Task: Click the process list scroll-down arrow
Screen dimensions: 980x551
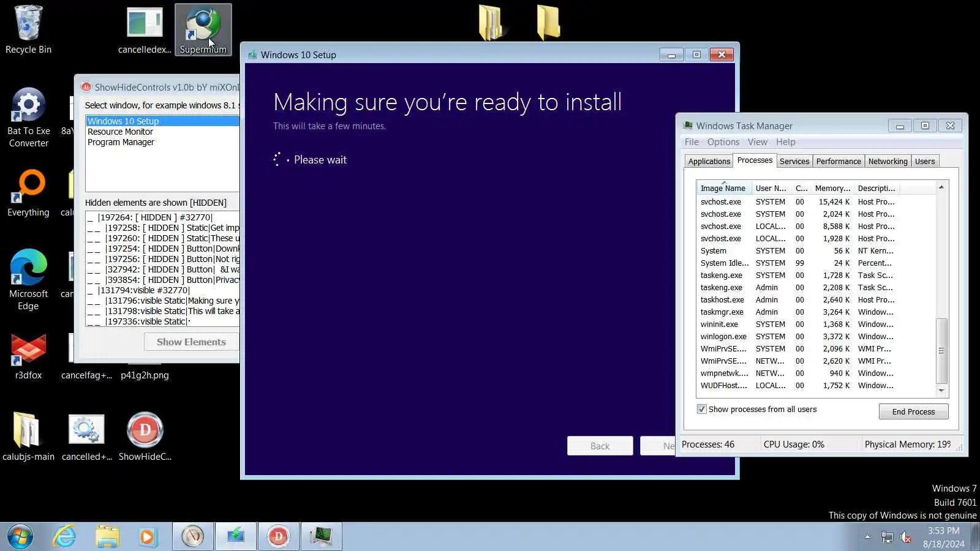Action: pyautogui.click(x=942, y=391)
